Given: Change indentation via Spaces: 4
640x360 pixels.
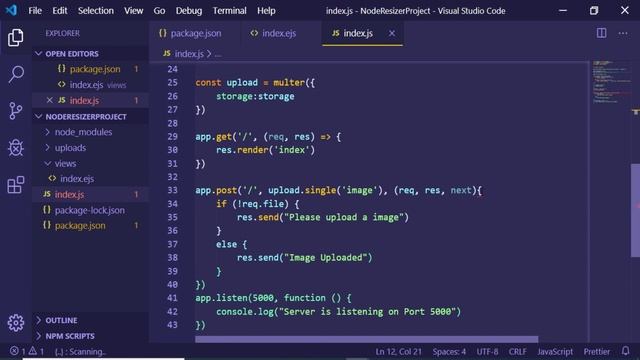Looking at the screenshot, I should click(x=449, y=351).
